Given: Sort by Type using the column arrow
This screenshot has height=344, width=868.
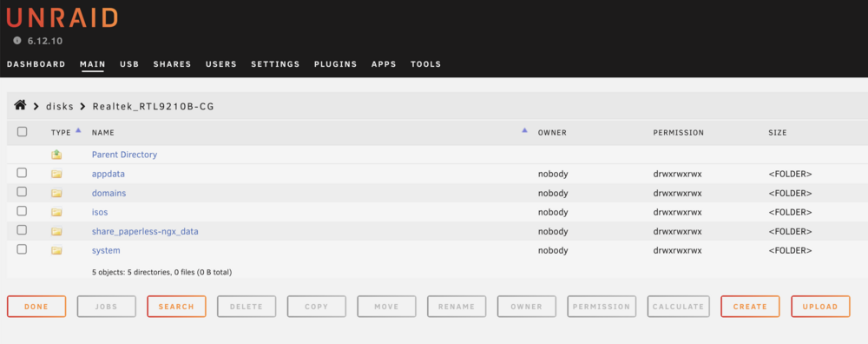Looking at the screenshot, I should 78,130.
